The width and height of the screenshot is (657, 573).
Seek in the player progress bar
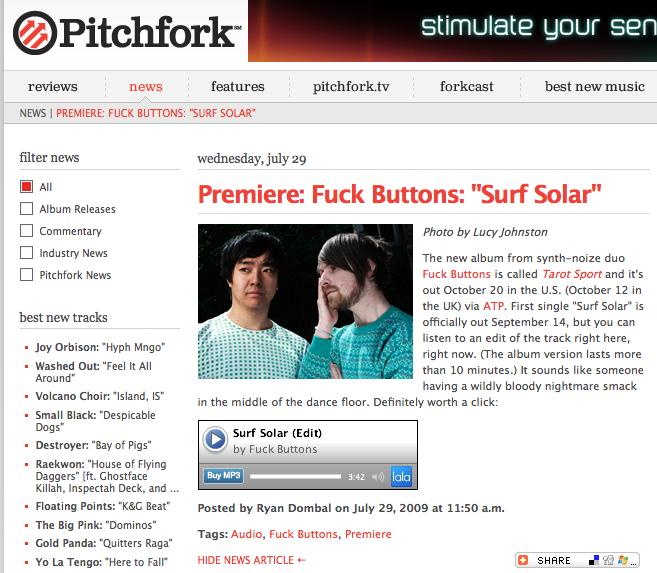(x=295, y=477)
